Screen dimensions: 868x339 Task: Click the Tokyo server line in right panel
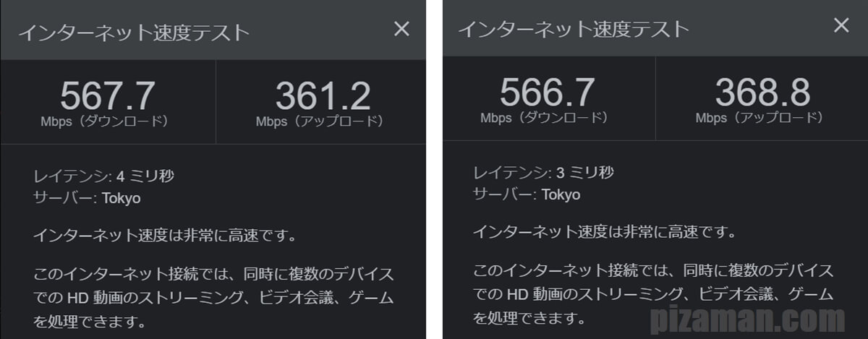click(x=527, y=194)
